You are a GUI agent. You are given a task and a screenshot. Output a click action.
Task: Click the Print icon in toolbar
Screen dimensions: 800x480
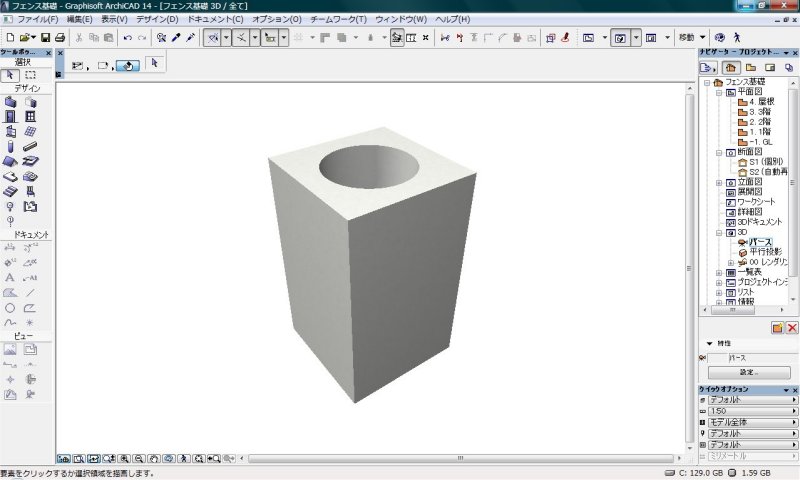[x=60, y=37]
